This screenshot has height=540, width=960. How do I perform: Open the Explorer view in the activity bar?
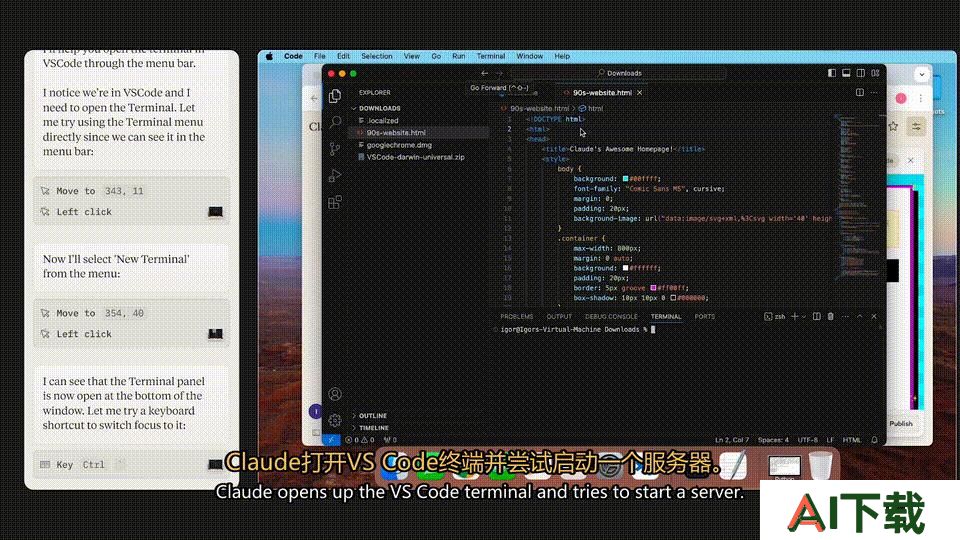tap(335, 96)
